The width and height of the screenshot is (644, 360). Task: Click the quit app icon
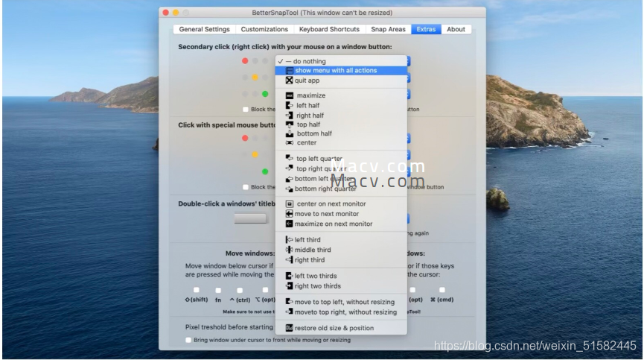click(x=290, y=80)
